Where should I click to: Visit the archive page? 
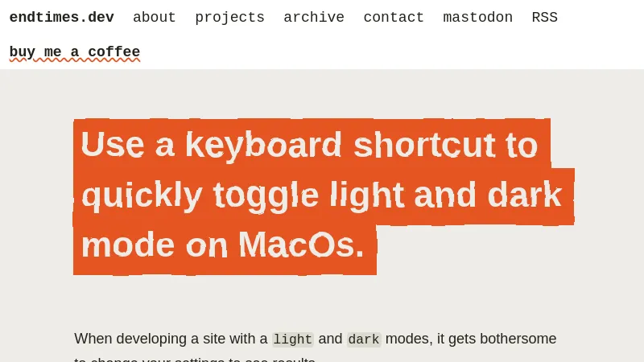(313, 18)
